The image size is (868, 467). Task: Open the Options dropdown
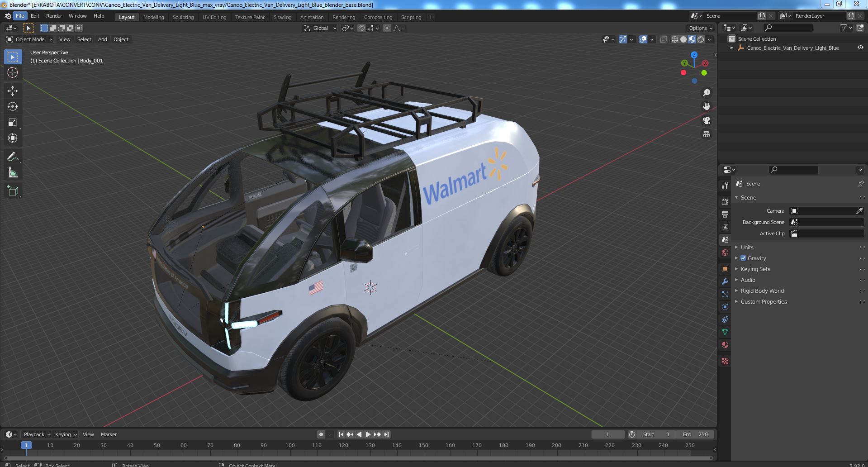pyautogui.click(x=701, y=28)
